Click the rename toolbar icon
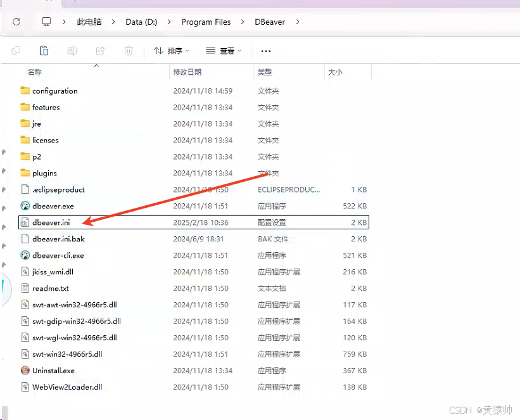This screenshot has height=420, width=520. pos(72,51)
